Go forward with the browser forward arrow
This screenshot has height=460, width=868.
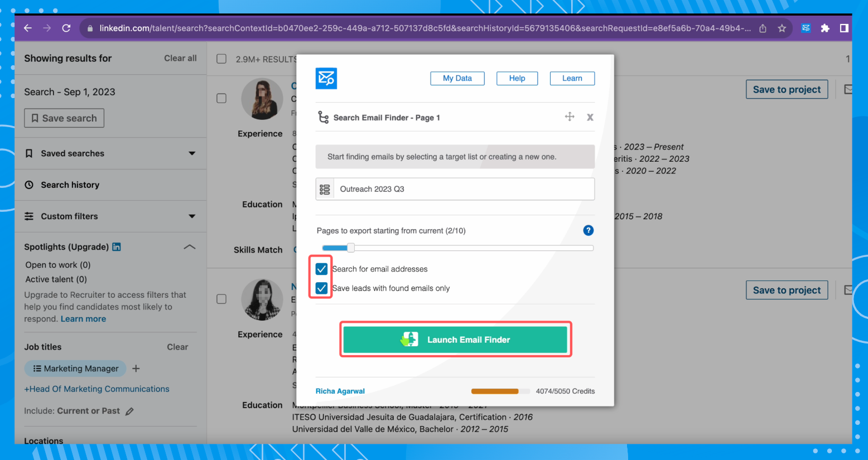coord(47,28)
